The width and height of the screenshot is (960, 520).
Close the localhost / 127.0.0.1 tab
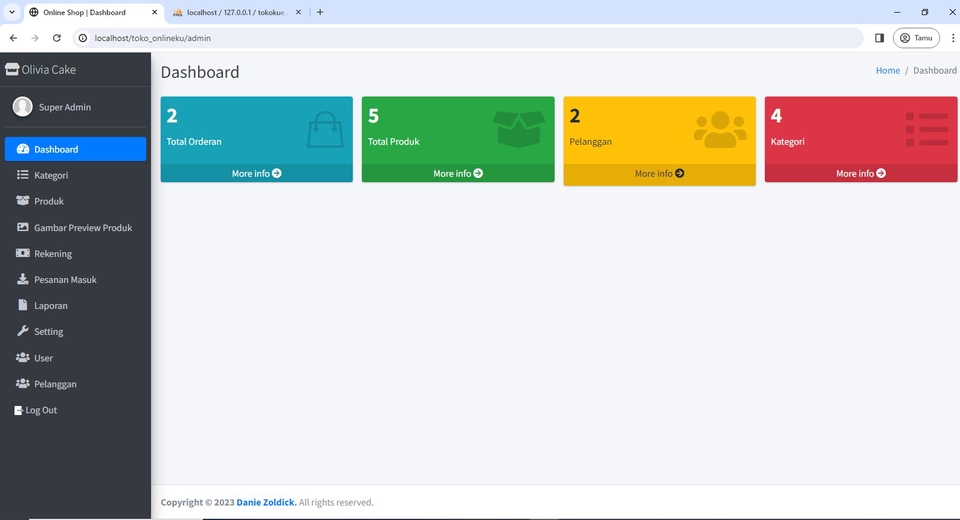(x=298, y=12)
